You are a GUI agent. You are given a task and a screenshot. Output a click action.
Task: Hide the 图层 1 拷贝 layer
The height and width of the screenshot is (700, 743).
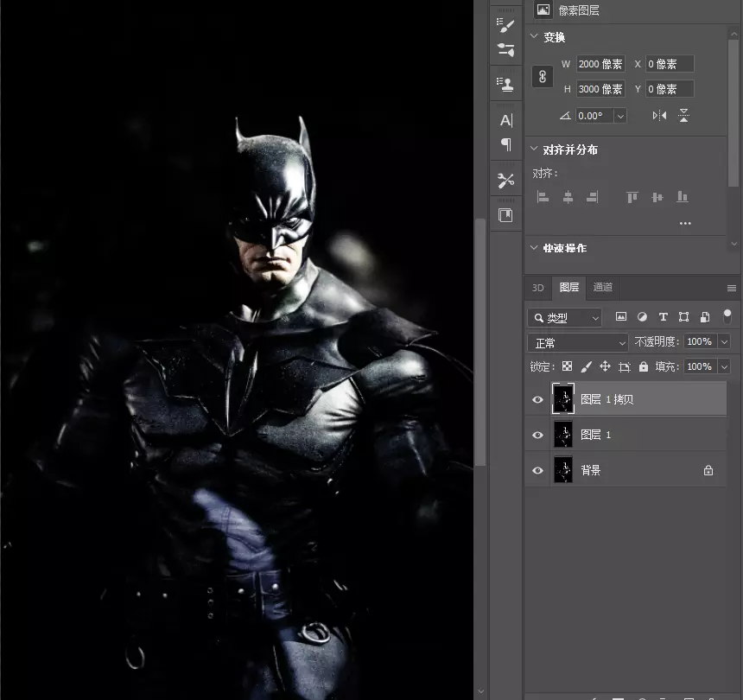point(537,399)
